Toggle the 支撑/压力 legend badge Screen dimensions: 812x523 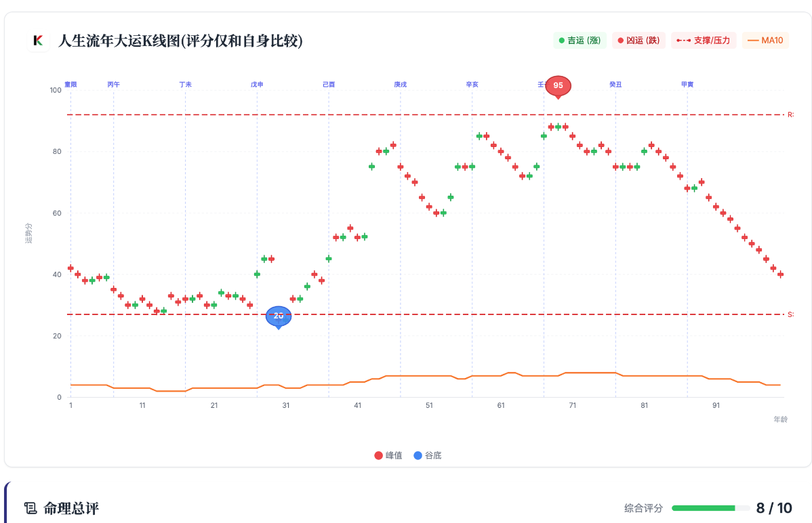pyautogui.click(x=703, y=41)
